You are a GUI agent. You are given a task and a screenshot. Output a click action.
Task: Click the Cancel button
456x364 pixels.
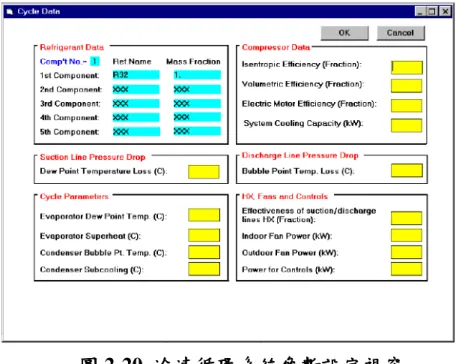pyautogui.click(x=401, y=33)
